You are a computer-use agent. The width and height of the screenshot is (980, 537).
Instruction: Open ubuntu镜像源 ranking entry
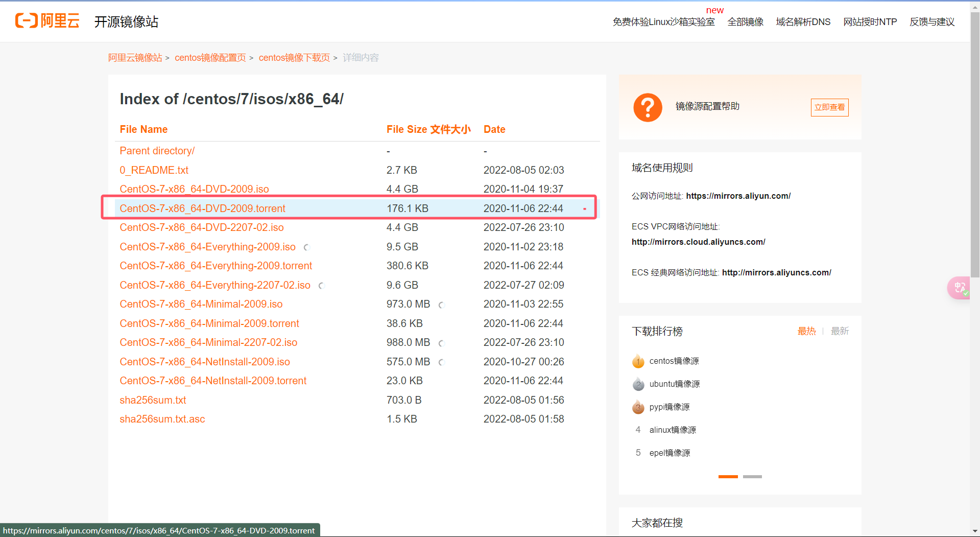tap(675, 384)
